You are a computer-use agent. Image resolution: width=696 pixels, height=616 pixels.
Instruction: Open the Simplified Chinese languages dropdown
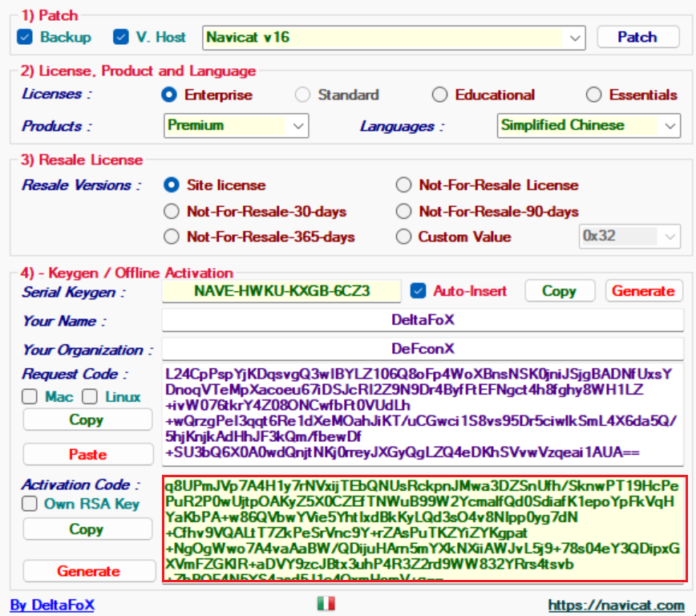(670, 126)
